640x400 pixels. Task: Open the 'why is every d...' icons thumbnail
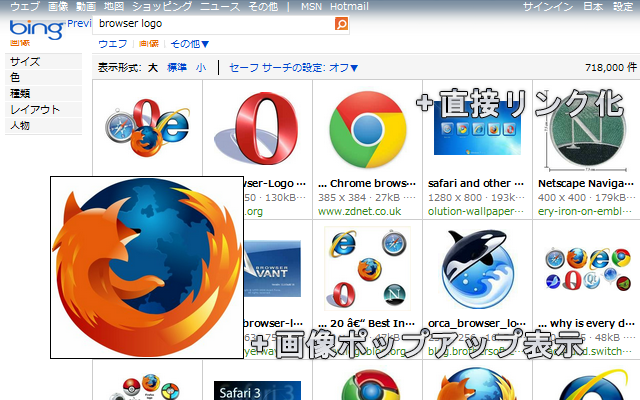pyautogui.click(x=587, y=269)
